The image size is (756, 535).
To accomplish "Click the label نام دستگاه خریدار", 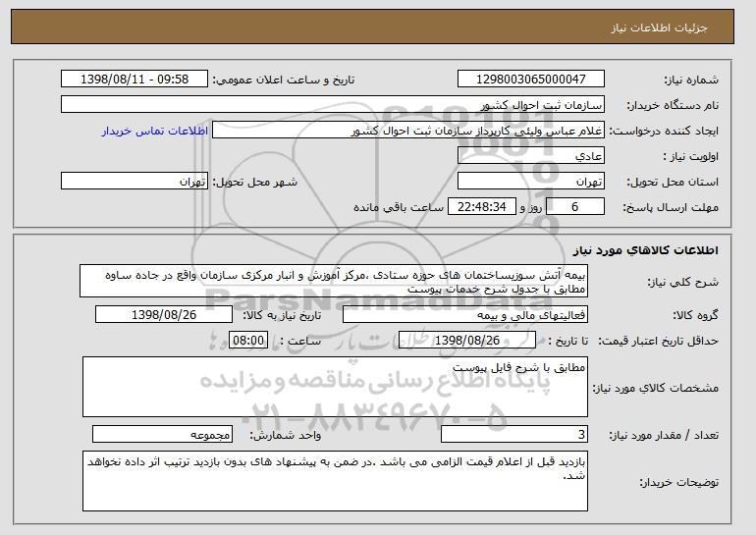I will click(x=673, y=106).
